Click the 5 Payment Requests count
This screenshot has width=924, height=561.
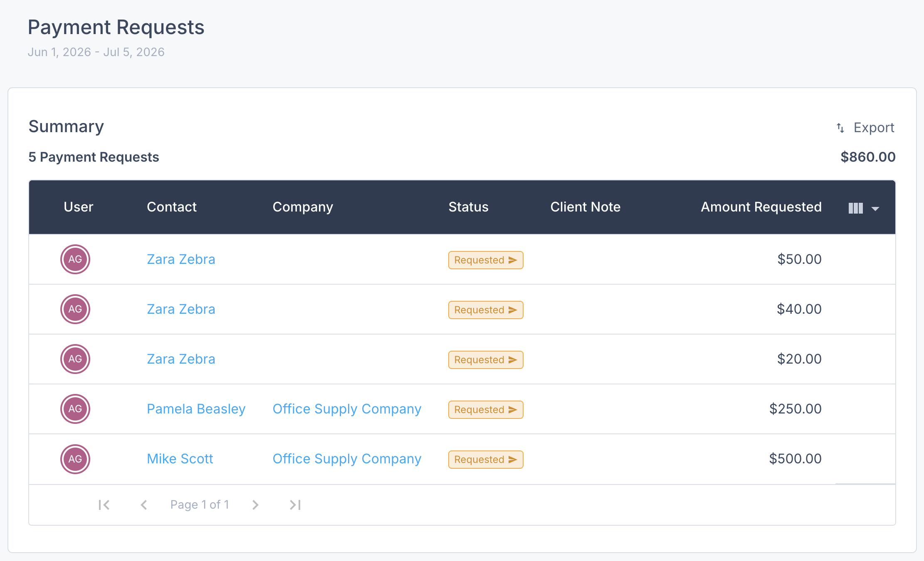(94, 157)
